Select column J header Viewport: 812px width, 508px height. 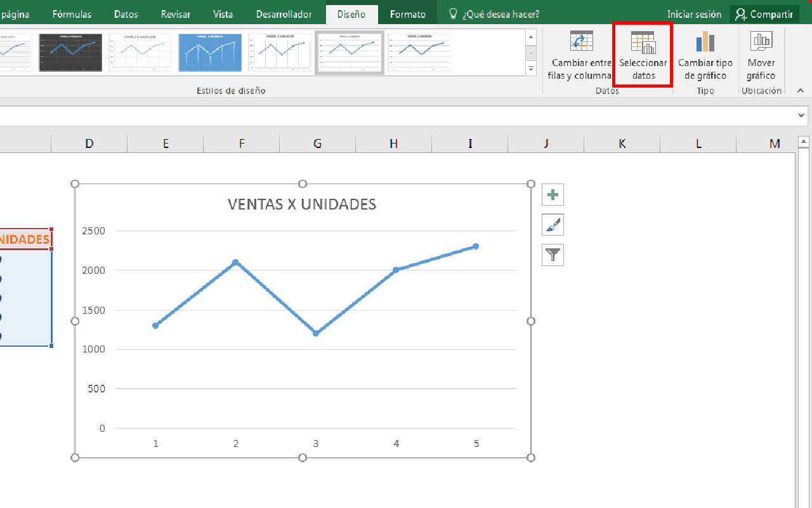pos(546,144)
